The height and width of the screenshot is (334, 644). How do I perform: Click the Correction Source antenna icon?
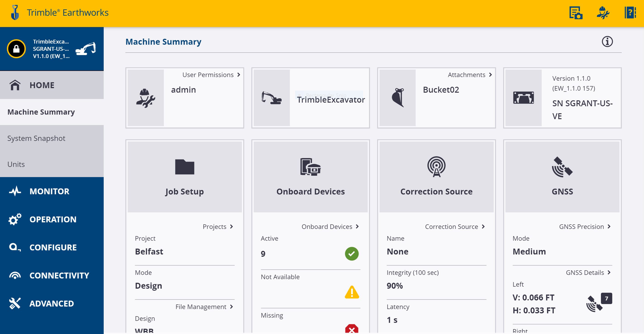[x=436, y=167]
